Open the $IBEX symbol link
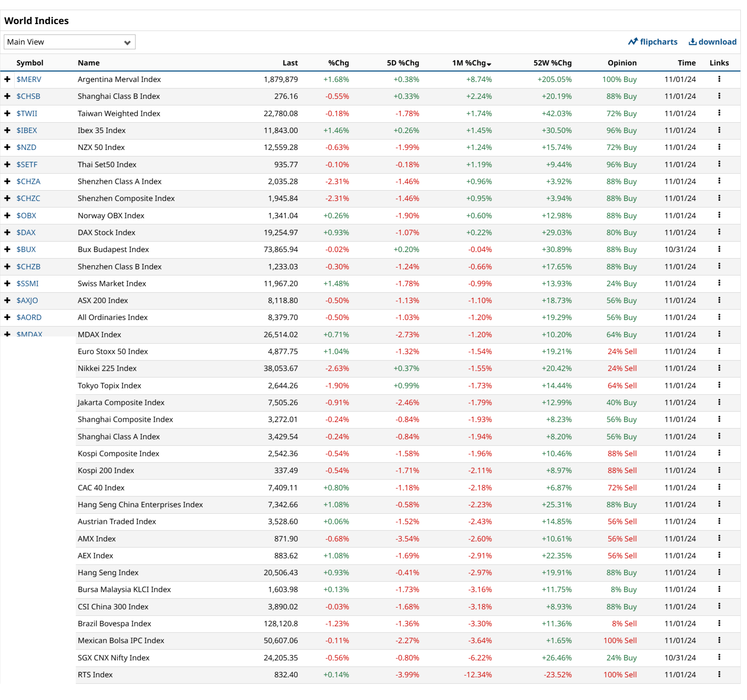Viewport: 747px width, 700px height. [x=27, y=130]
